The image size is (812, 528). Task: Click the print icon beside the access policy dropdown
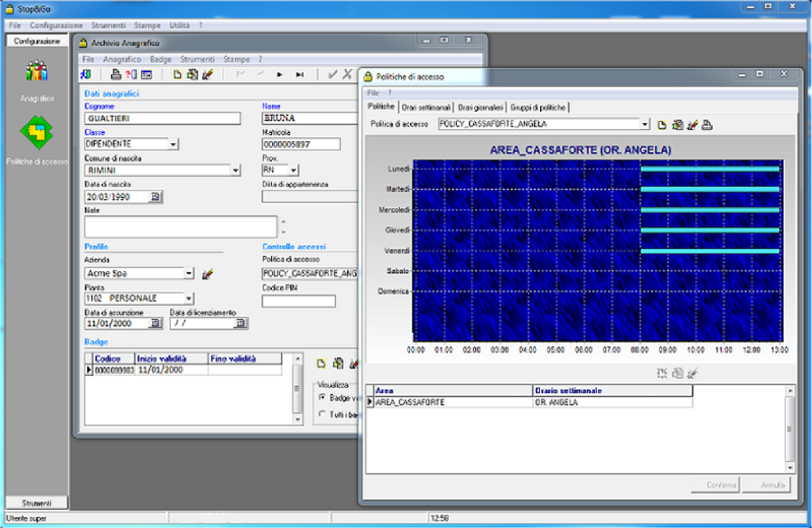707,124
